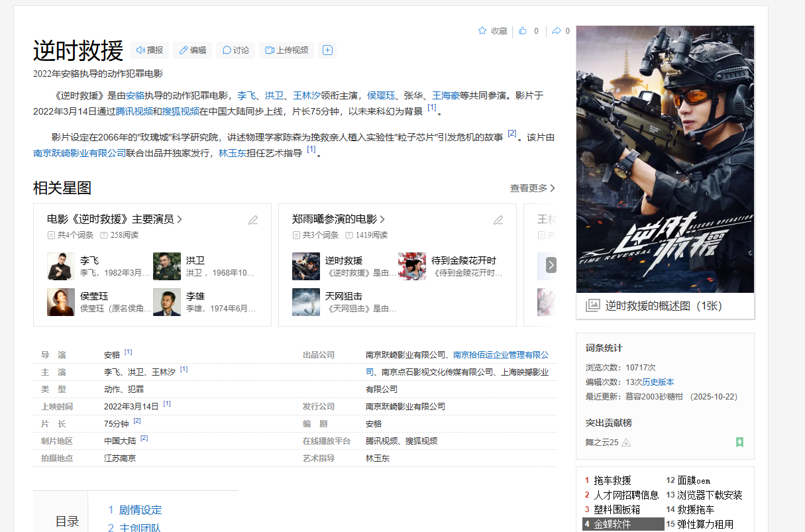The width and height of the screenshot is (805, 532).
Task: Edit the 电影《逆时救援》主要演员 card with pencil icon
Action: click(253, 220)
